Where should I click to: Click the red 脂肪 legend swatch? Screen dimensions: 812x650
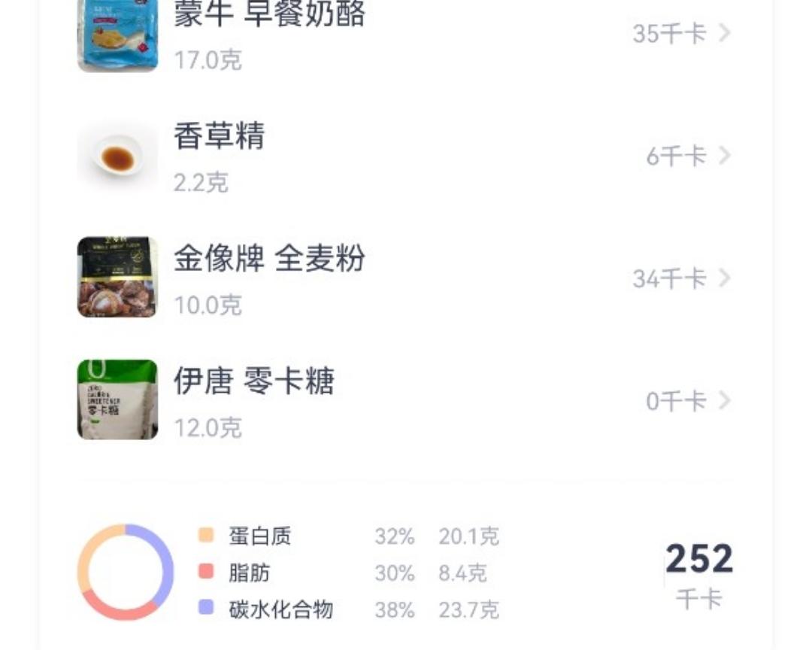(x=206, y=571)
